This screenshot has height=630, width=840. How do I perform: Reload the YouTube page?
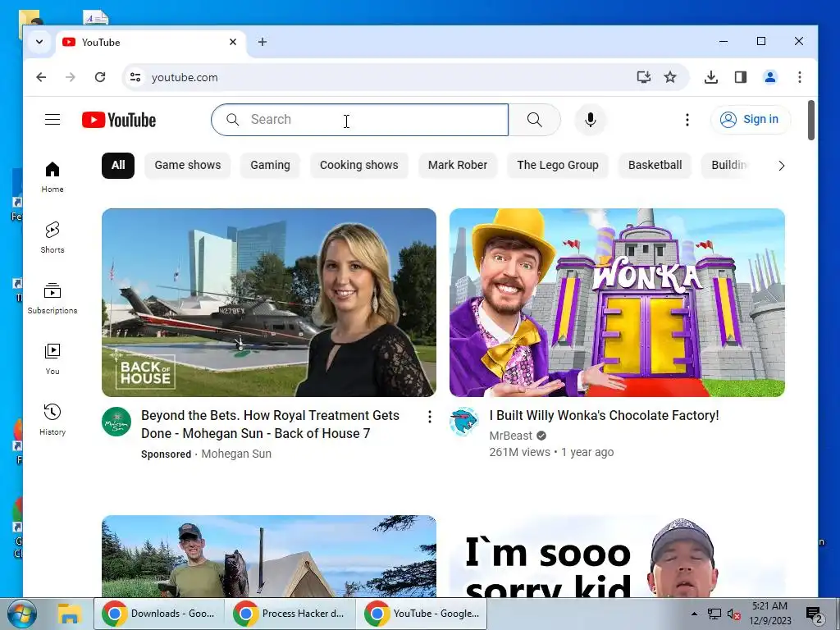(x=99, y=77)
